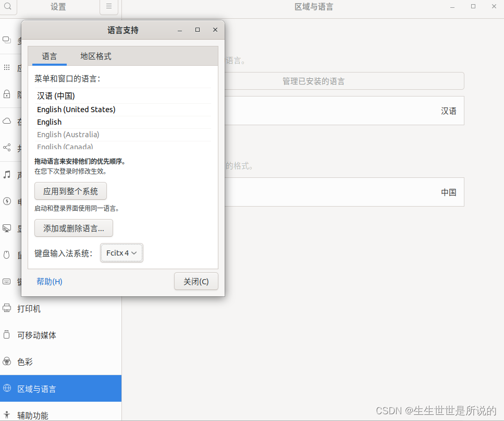Open the 打印机 (Printers) settings icon
The image size is (504, 421).
[7, 308]
